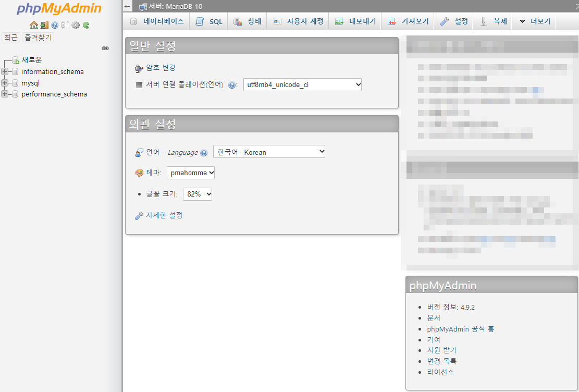This screenshot has height=392, width=579.
Task: Click help icon beside Language label
Action: [204, 153]
